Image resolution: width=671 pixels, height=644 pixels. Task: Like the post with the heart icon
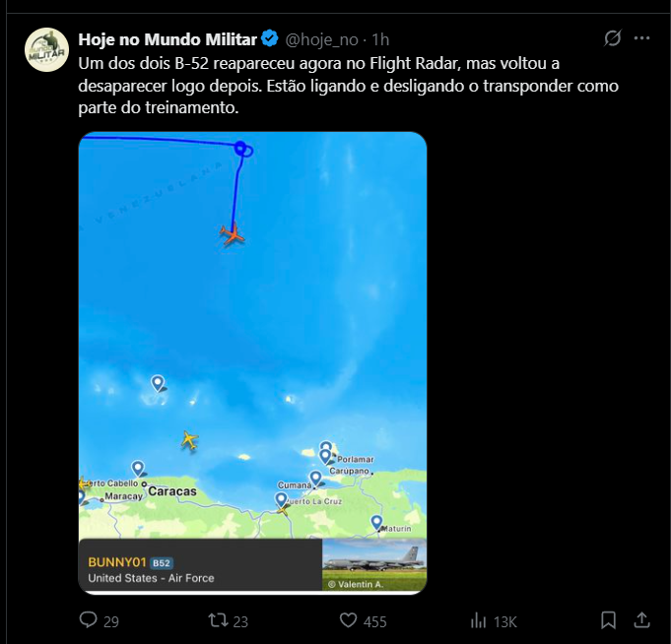(348, 620)
